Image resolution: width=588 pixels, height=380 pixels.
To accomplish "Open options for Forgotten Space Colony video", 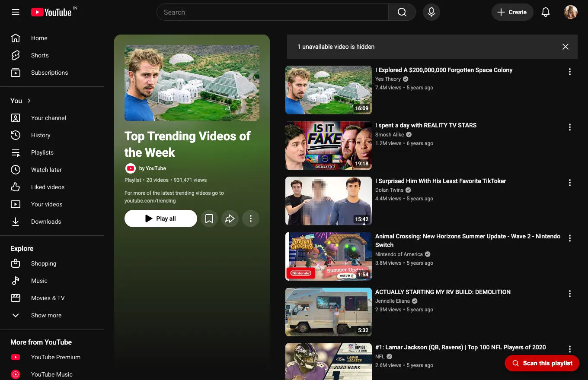I will coord(570,72).
